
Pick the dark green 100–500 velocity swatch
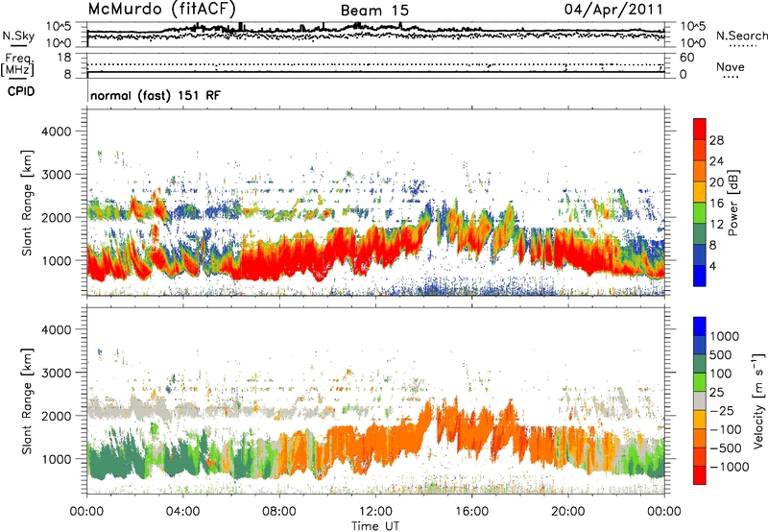(x=700, y=364)
